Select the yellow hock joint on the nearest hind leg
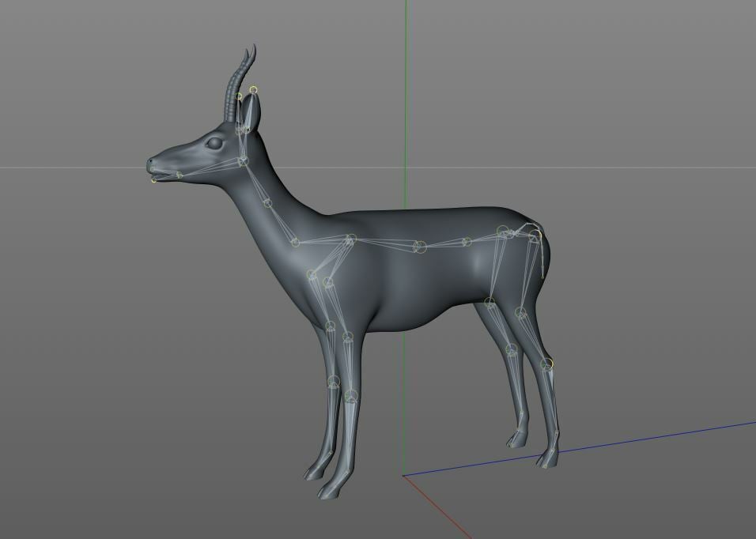 click(x=546, y=364)
